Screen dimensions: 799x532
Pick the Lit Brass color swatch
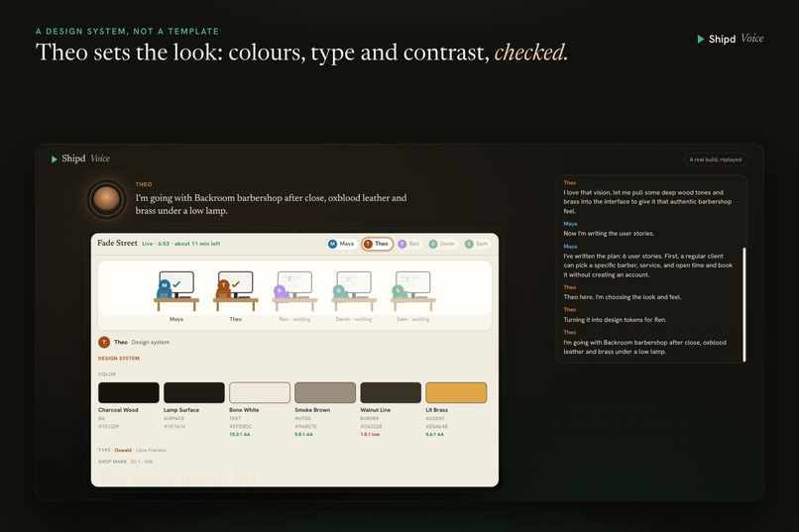tap(456, 392)
